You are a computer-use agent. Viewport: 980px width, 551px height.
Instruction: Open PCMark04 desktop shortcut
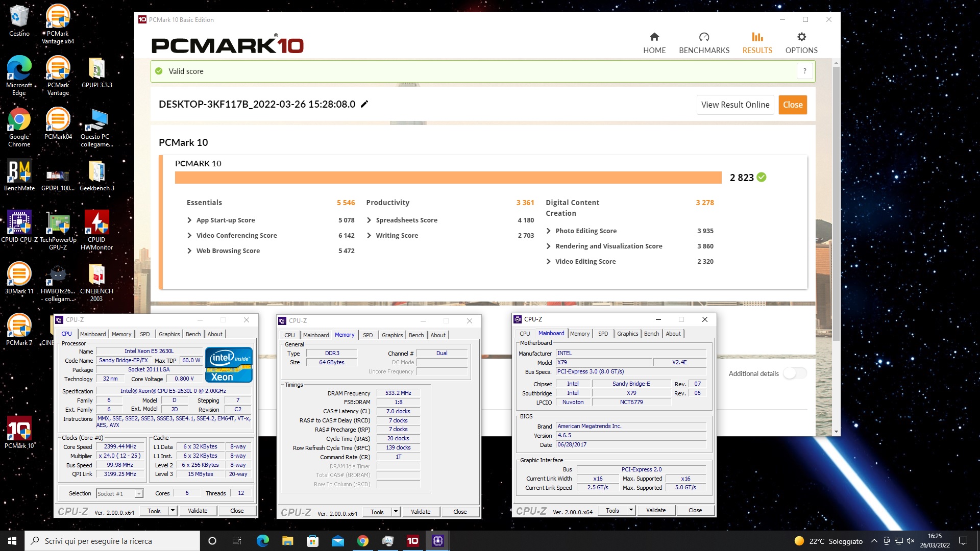[58, 123]
